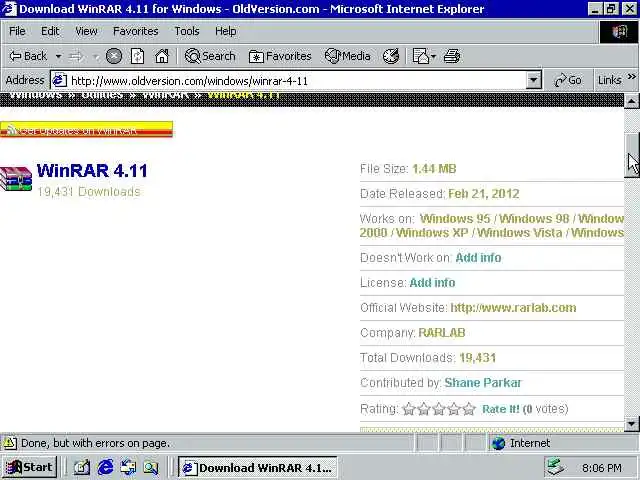640x480 pixels.
Task: Click the File Size value 1.44 MB
Action: click(x=434, y=169)
